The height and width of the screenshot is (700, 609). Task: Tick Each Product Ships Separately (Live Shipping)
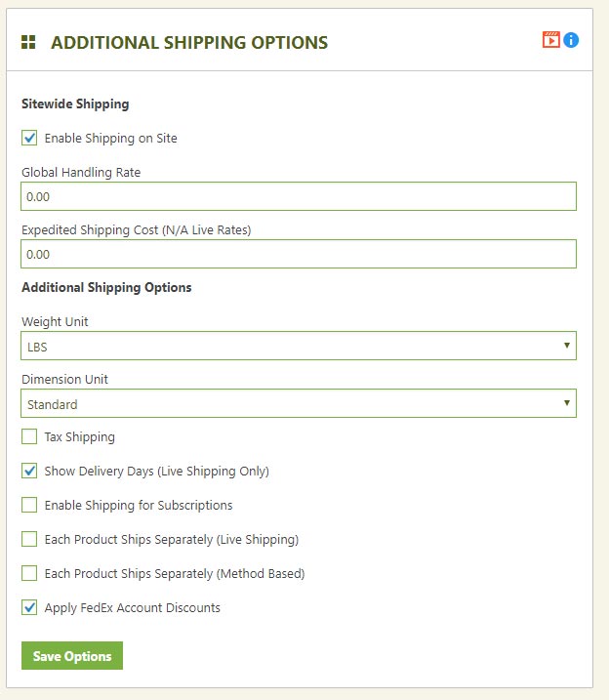pyautogui.click(x=29, y=539)
